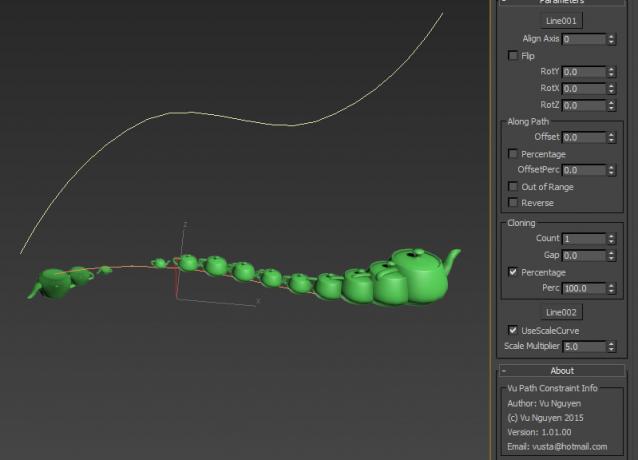Click the OffsetPerc spinner arrows

(x=611, y=171)
